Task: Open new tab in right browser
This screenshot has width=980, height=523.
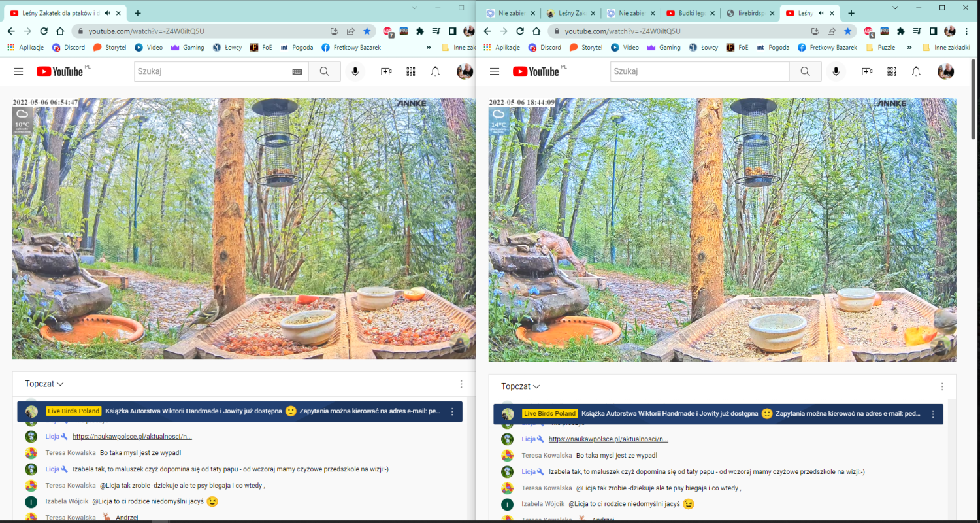Action: 851,13
